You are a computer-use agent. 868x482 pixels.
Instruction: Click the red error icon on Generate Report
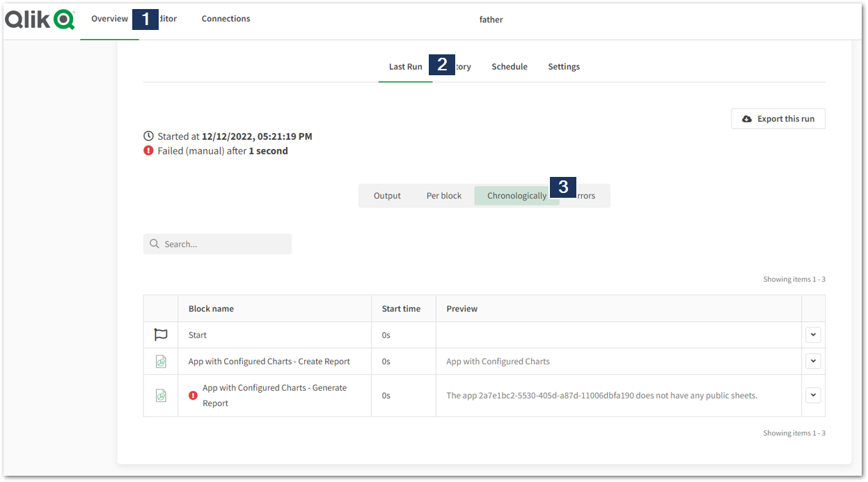click(194, 396)
